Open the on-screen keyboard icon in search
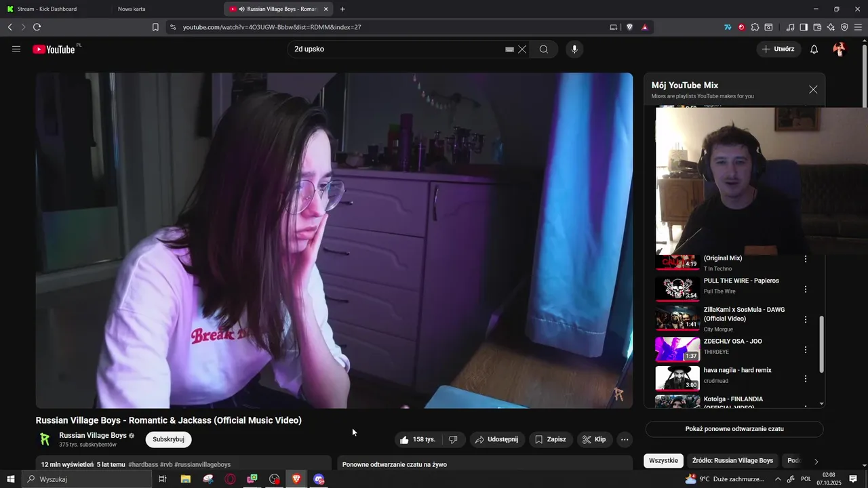This screenshot has width=868, height=488. coord(509,49)
